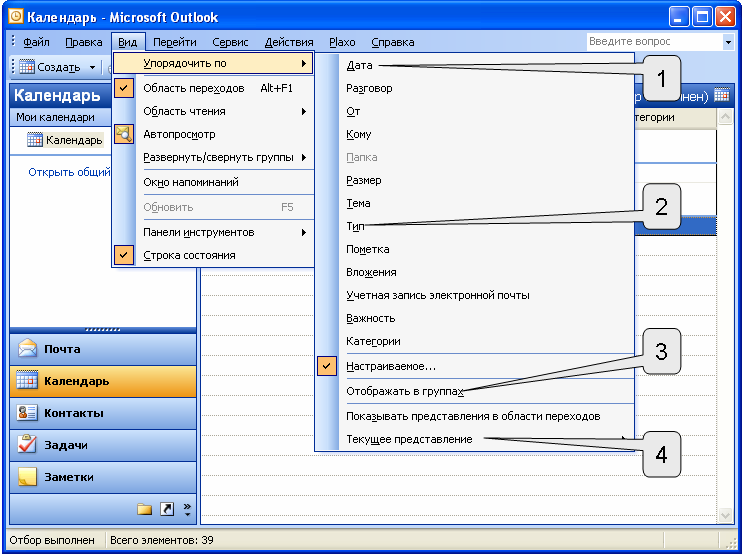
Task: Click the Контакты navigation button
Action: click(103, 413)
